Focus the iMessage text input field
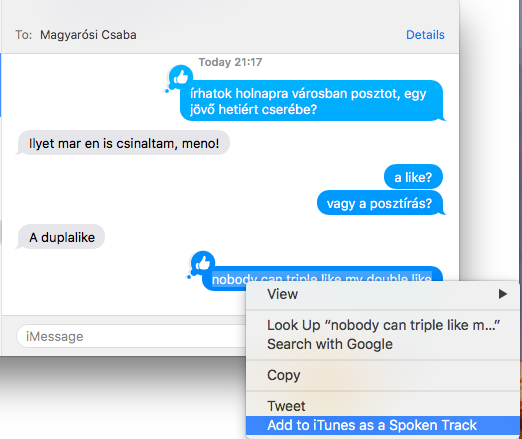Image resolution: width=522 pixels, height=439 pixels. [132, 336]
